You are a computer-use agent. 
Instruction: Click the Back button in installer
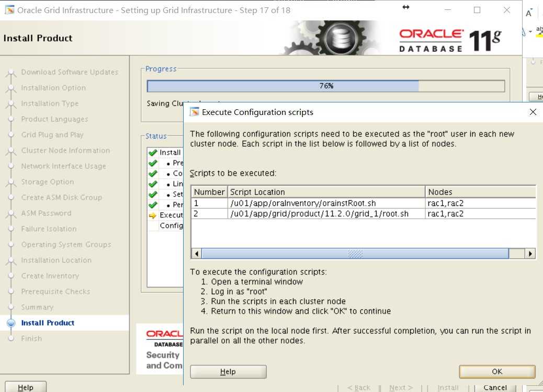(x=359, y=387)
